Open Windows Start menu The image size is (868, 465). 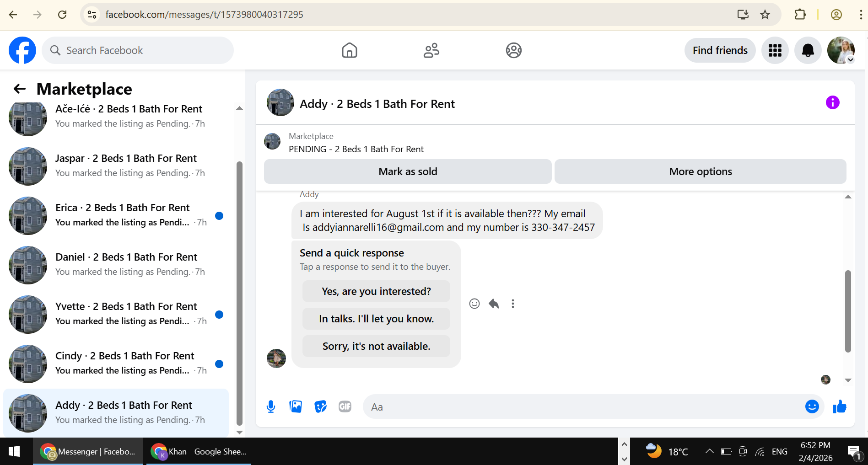point(14,452)
